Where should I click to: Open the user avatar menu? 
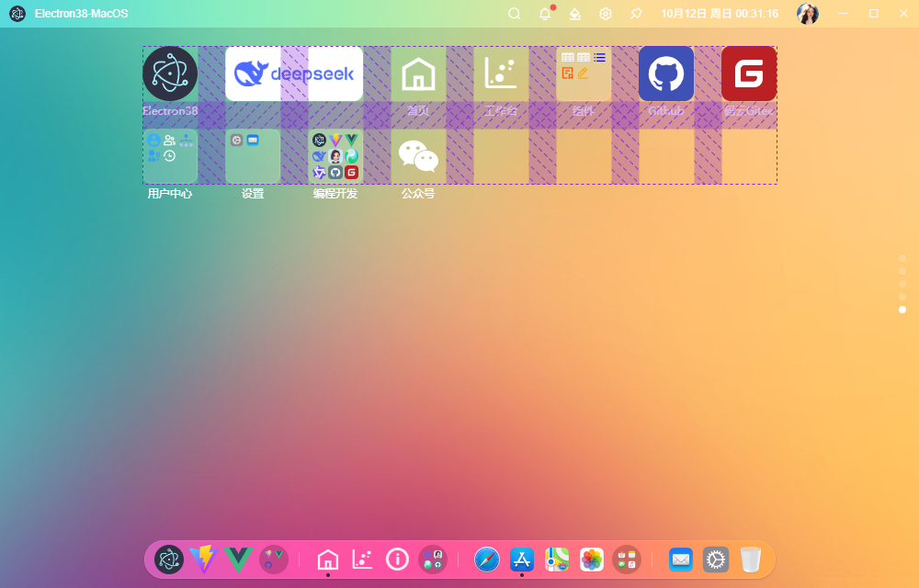pyautogui.click(x=808, y=14)
